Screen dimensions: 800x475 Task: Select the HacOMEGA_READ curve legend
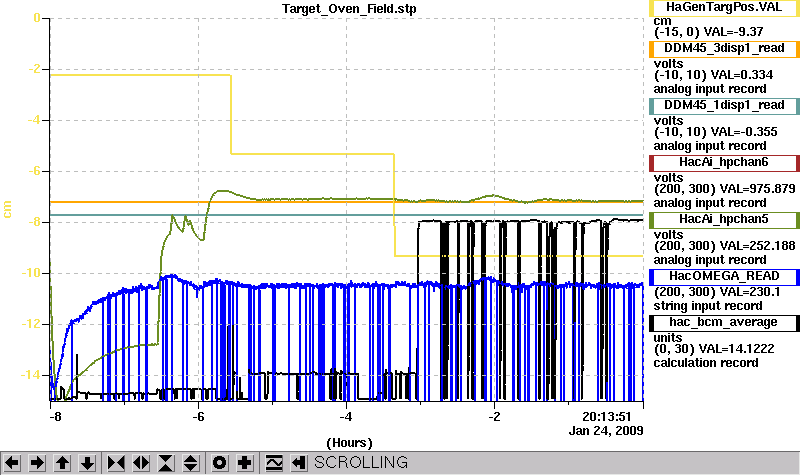(x=724, y=277)
